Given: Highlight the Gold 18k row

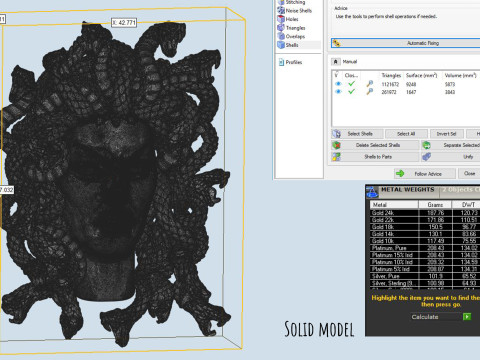Looking at the screenshot, I should tap(425, 227).
